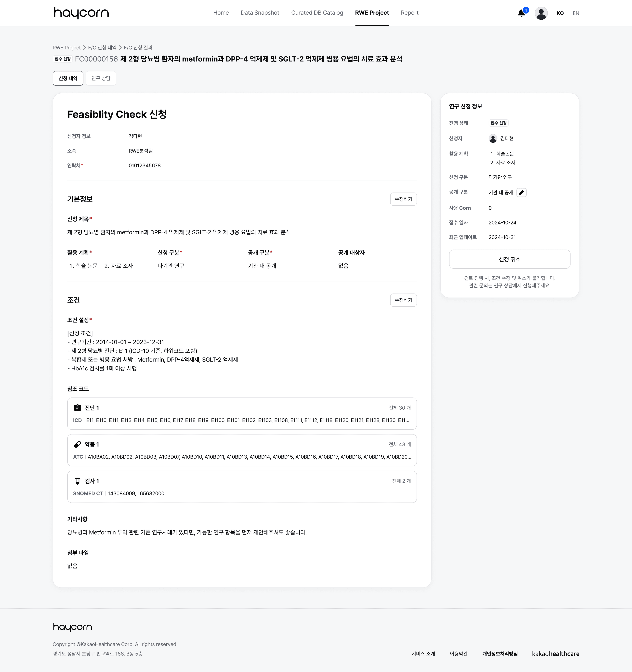
Task: Navigate to F/C 신청 내역 via breadcrumb
Action: pyautogui.click(x=102, y=47)
